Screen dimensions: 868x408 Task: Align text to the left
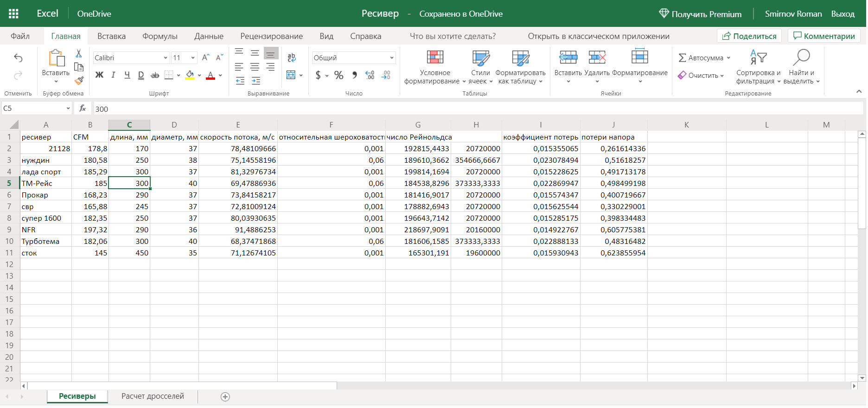(x=239, y=67)
